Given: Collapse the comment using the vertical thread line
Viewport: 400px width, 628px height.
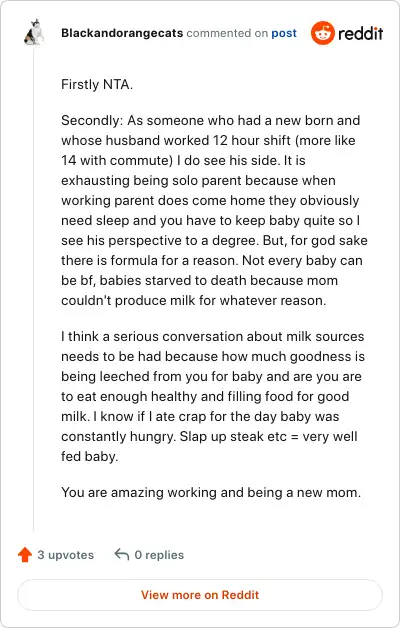Looking at the screenshot, I should tap(34, 288).
